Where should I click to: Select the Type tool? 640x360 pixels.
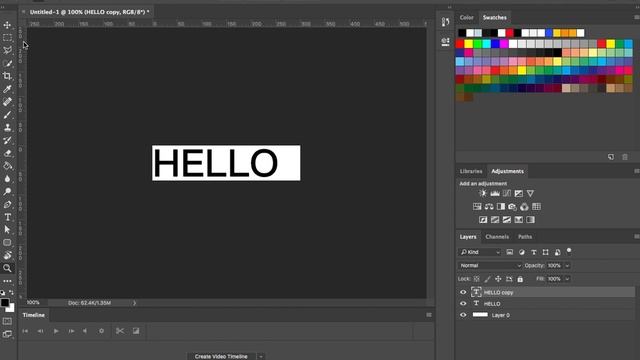(7, 217)
